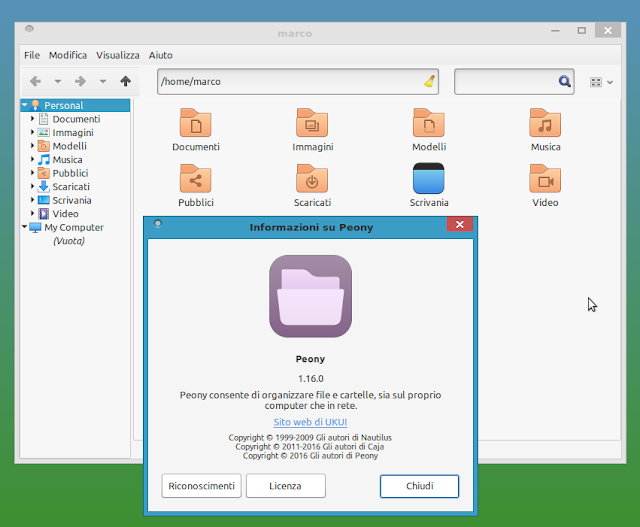Expand Immagini in the sidebar tree
The image size is (640, 527).
click(x=32, y=132)
